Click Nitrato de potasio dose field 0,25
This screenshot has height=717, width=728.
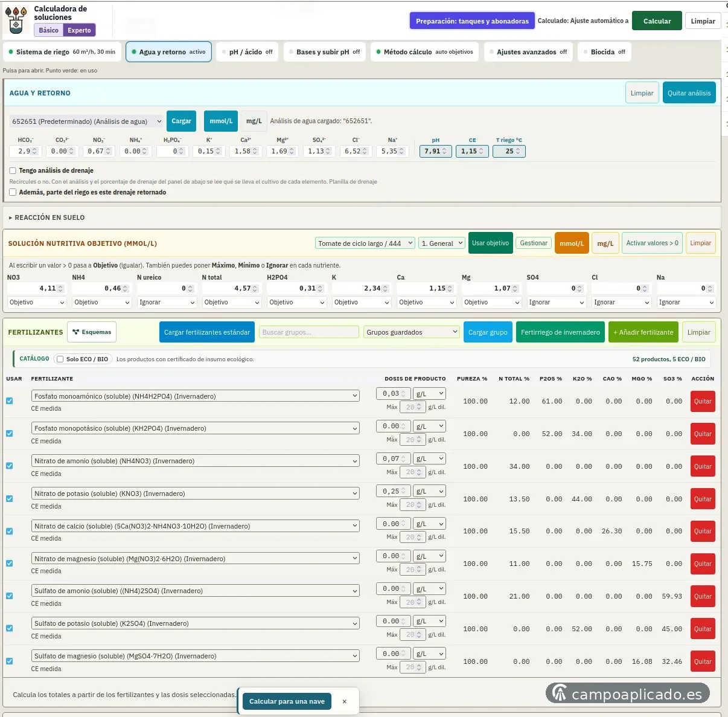click(393, 491)
